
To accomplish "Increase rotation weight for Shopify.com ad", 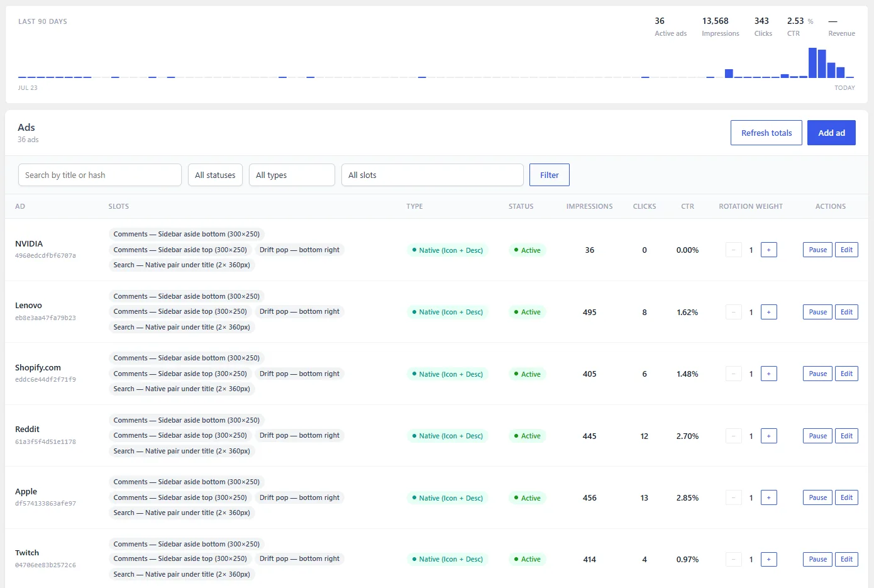I will [x=768, y=374].
